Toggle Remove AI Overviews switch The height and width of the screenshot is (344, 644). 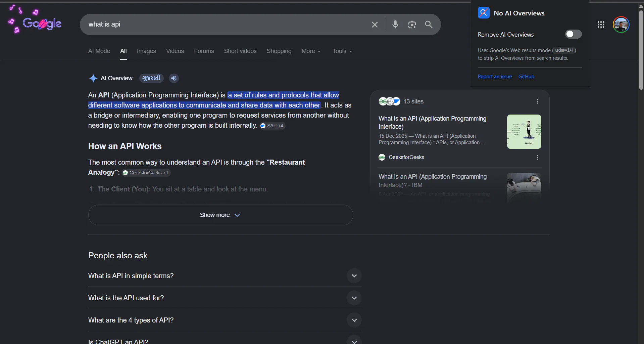(573, 34)
